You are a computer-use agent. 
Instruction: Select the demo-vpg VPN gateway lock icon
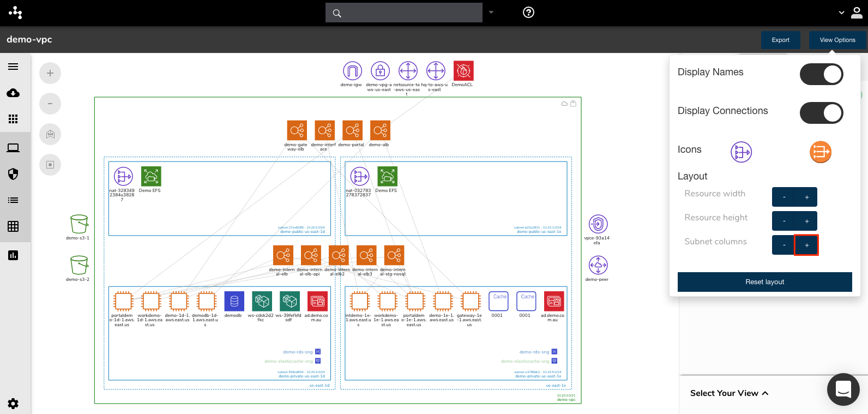click(380, 71)
